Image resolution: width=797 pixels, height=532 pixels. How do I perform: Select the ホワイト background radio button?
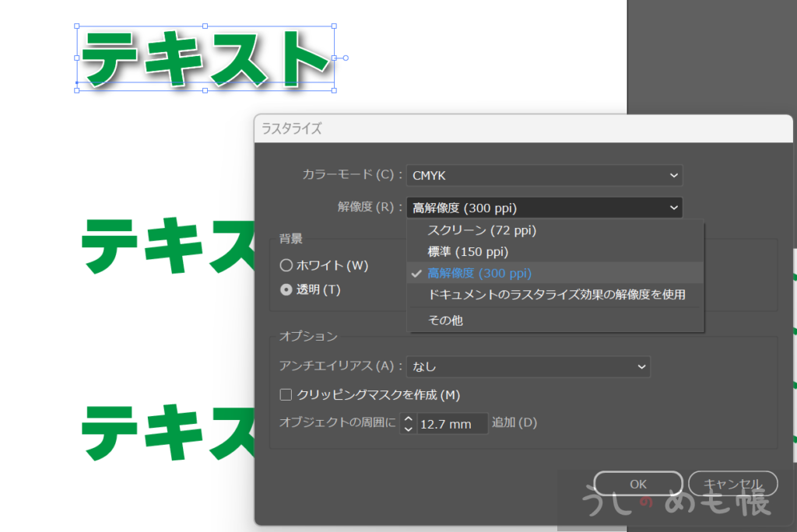286,265
